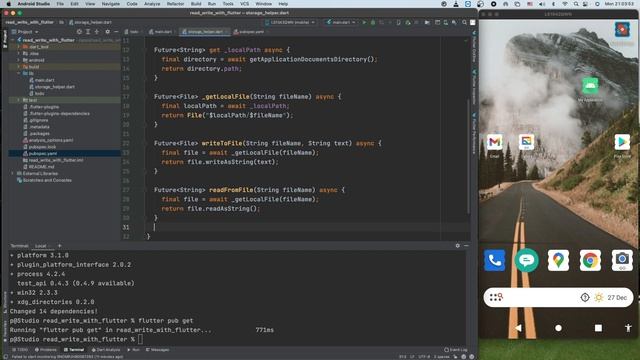Open the Camera app on the emulator
Screen dimensions: 640x360
[622, 260]
